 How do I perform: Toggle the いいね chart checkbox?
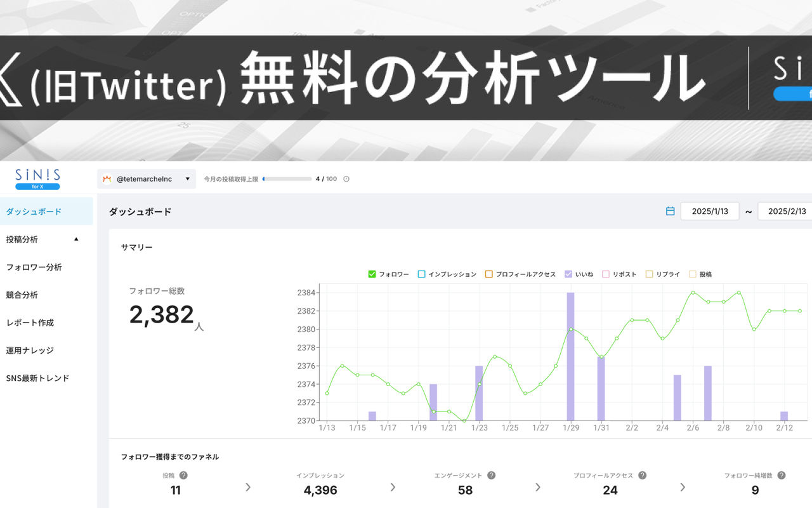[568, 274]
